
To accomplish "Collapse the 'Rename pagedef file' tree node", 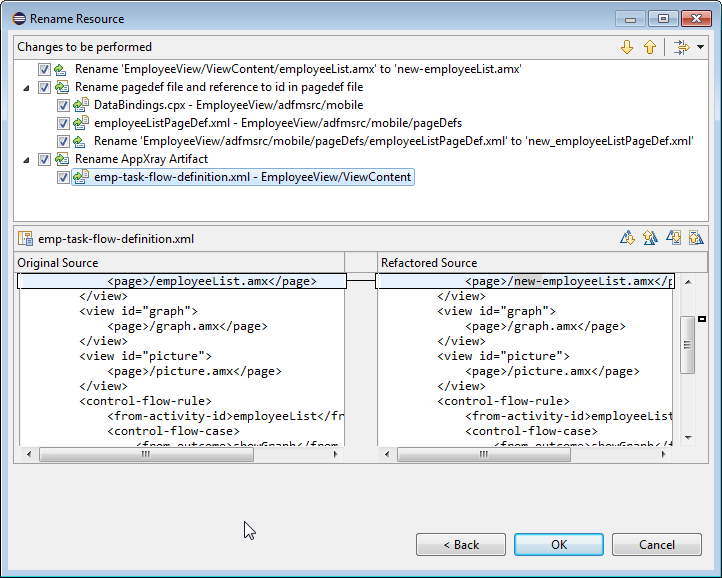I will coord(26,88).
